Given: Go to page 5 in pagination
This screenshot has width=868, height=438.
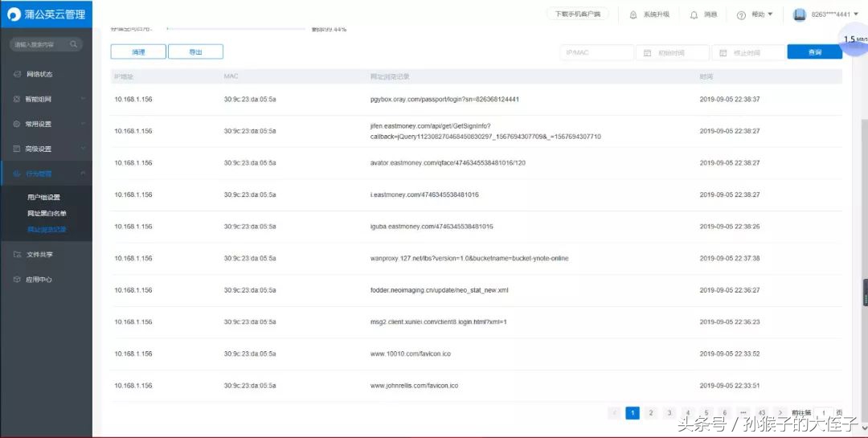Looking at the screenshot, I should click(x=706, y=413).
